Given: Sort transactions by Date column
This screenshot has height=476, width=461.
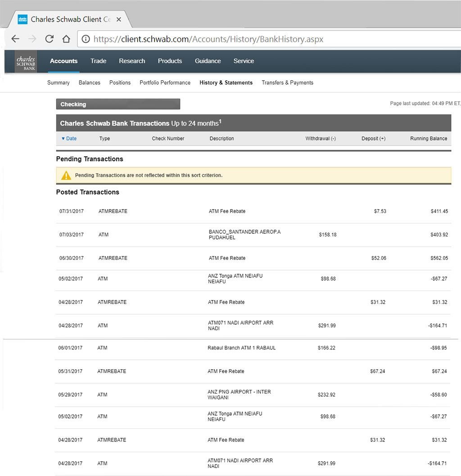Looking at the screenshot, I should click(69, 138).
